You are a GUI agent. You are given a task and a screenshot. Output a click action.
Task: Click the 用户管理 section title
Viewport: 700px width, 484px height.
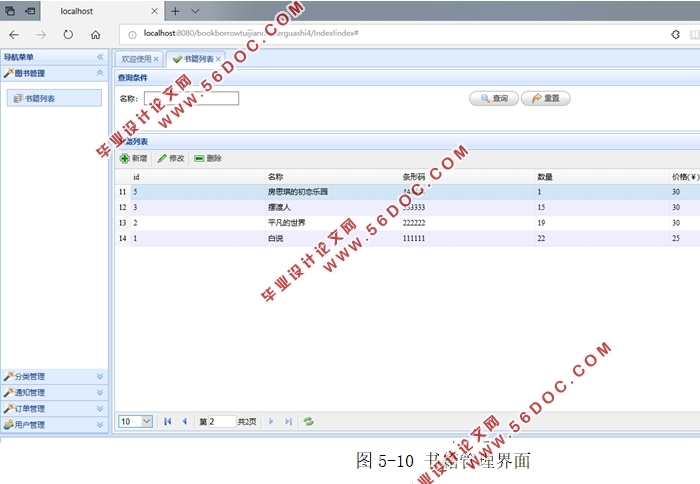[29, 425]
